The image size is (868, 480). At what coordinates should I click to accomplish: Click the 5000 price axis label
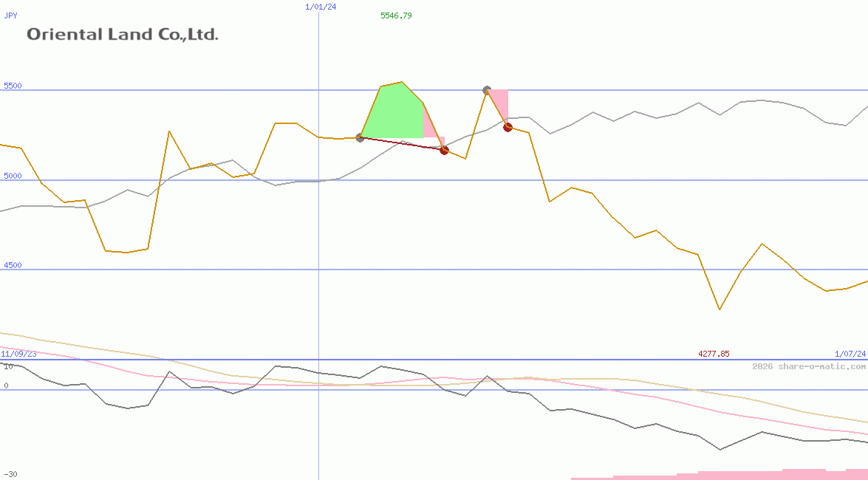click(13, 176)
